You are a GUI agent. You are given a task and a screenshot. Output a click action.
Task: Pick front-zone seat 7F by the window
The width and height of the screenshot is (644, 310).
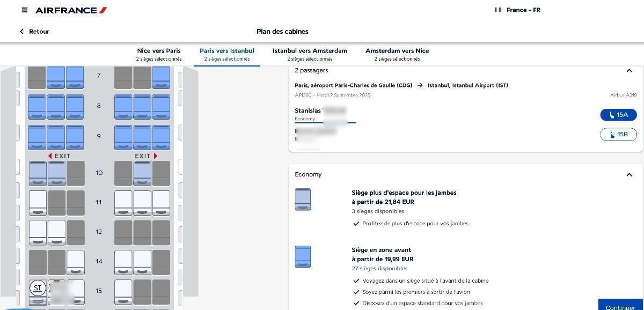[x=161, y=77]
